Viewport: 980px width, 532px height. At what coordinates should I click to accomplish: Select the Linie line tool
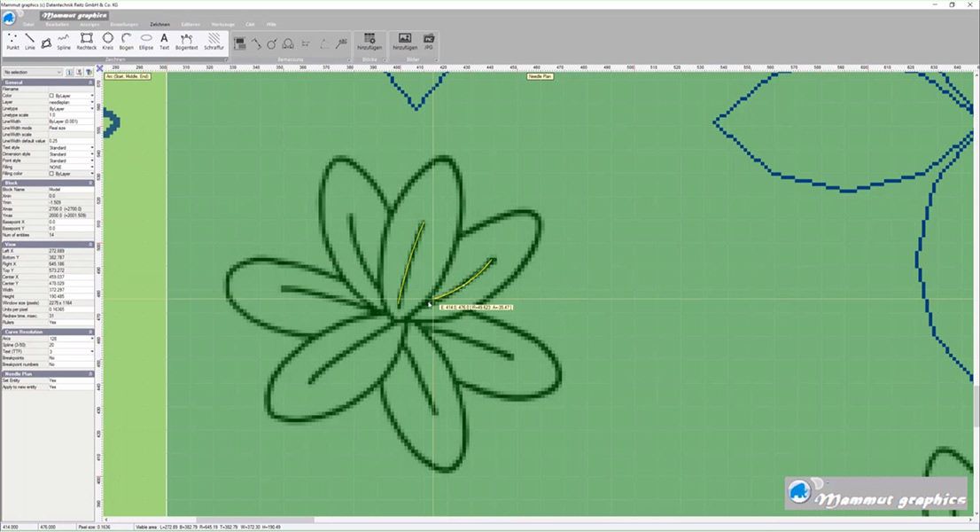tap(29, 42)
